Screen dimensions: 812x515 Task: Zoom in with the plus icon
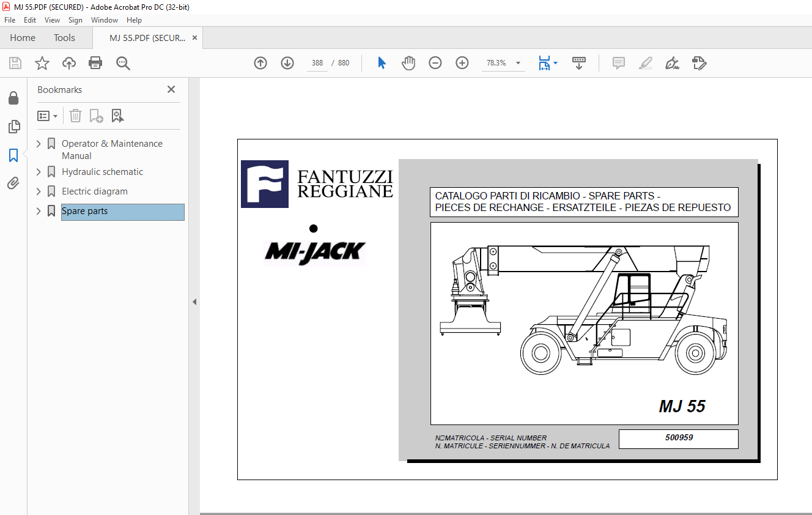click(462, 63)
